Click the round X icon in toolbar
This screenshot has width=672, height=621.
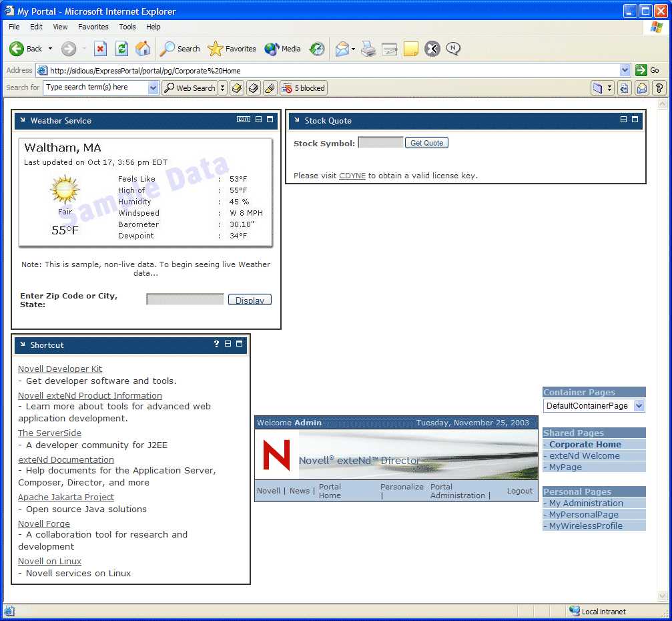(432, 49)
